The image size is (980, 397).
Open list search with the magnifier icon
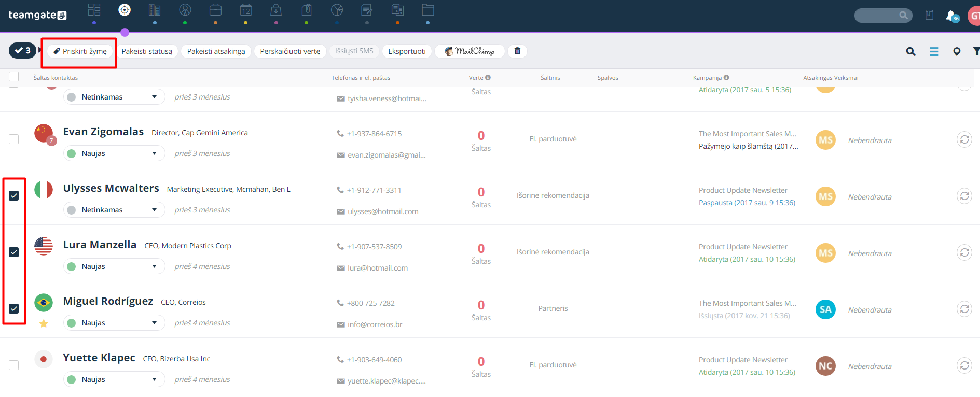coord(910,51)
